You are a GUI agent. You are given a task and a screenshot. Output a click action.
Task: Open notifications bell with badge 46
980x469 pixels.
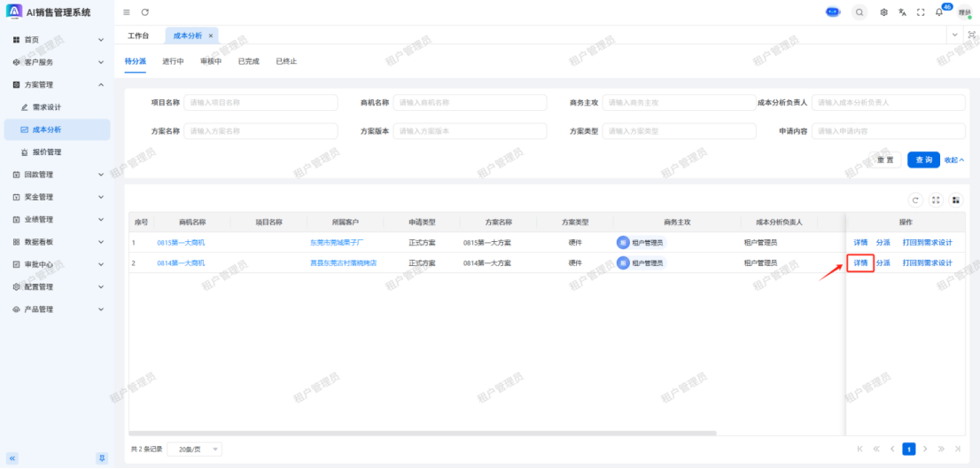(x=939, y=12)
